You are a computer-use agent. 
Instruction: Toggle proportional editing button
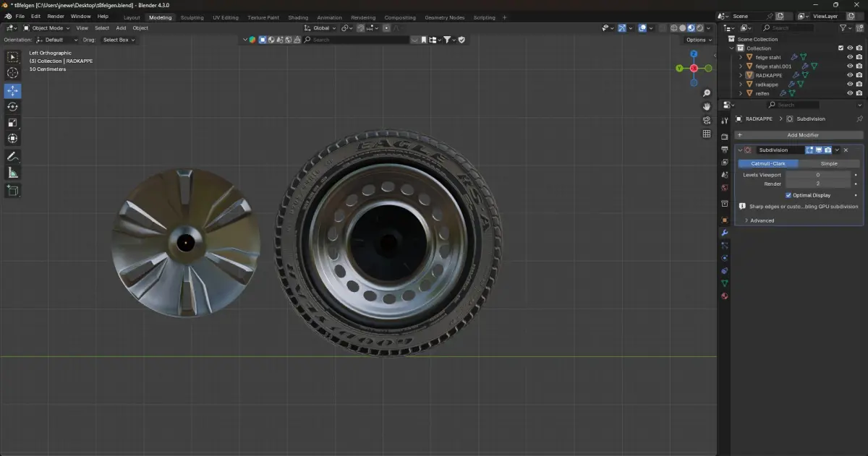[x=386, y=28]
